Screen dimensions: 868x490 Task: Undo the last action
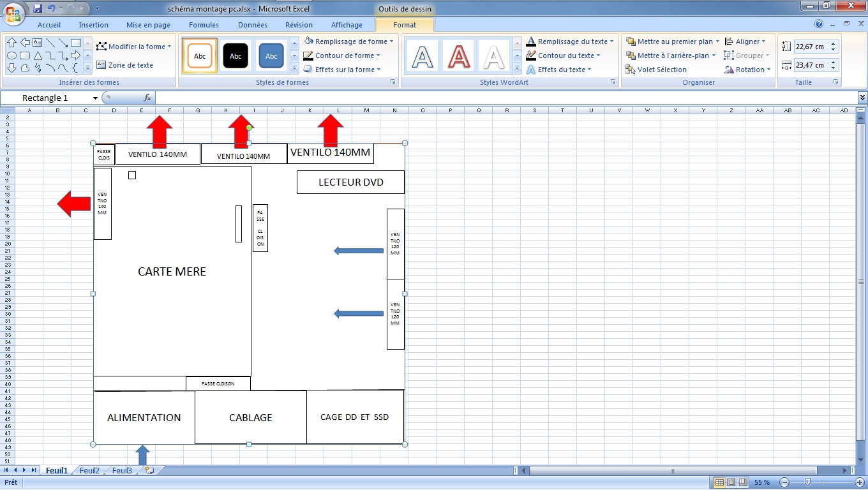(52, 8)
